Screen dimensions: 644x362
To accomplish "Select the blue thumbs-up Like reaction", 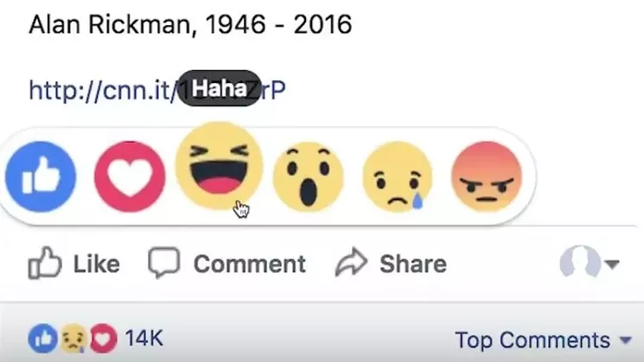I will 41,177.
